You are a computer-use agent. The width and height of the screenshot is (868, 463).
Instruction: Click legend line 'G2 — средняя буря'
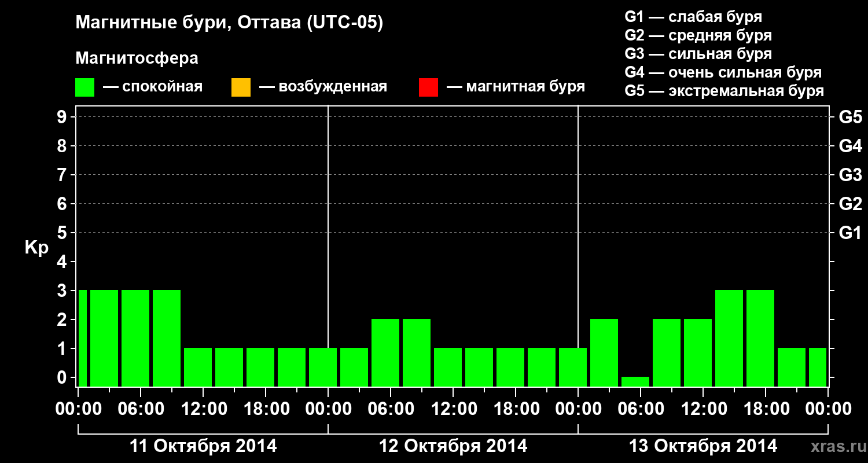pyautogui.click(x=698, y=35)
